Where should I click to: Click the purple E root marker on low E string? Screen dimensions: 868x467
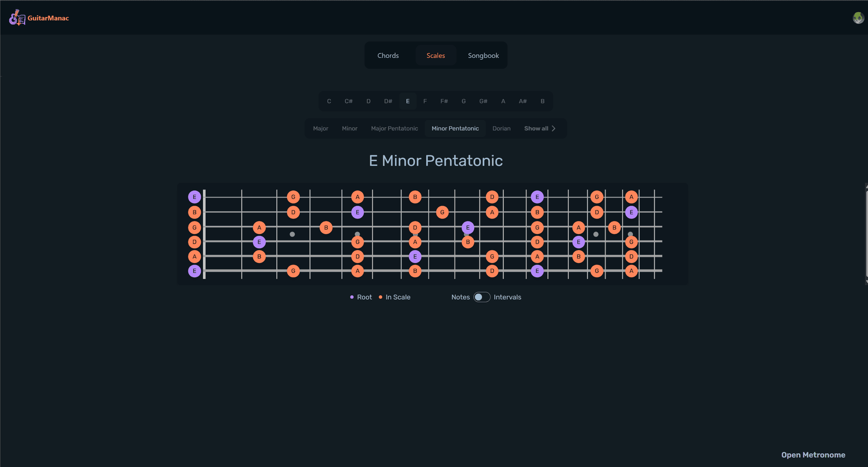point(194,271)
